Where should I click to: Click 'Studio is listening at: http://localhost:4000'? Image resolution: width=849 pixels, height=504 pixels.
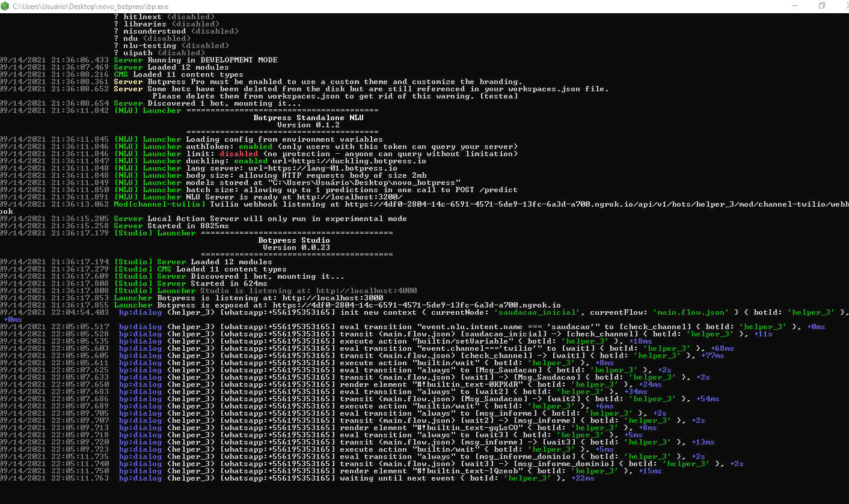(x=308, y=291)
